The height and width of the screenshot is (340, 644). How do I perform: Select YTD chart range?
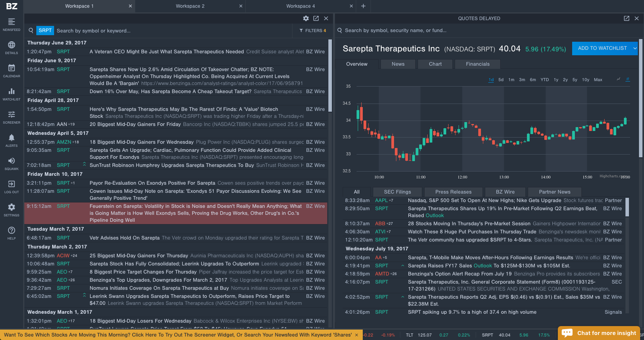click(545, 80)
